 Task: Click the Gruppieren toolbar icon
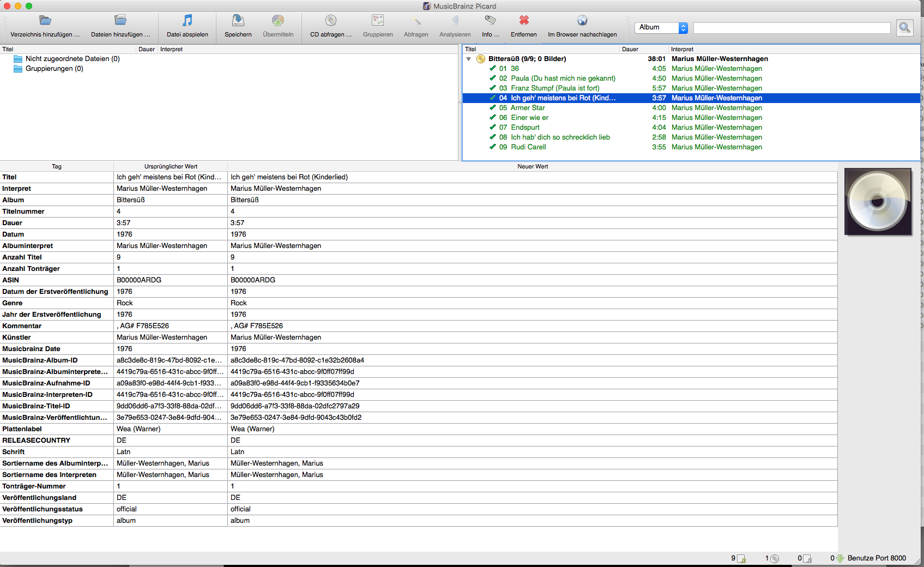tap(378, 20)
